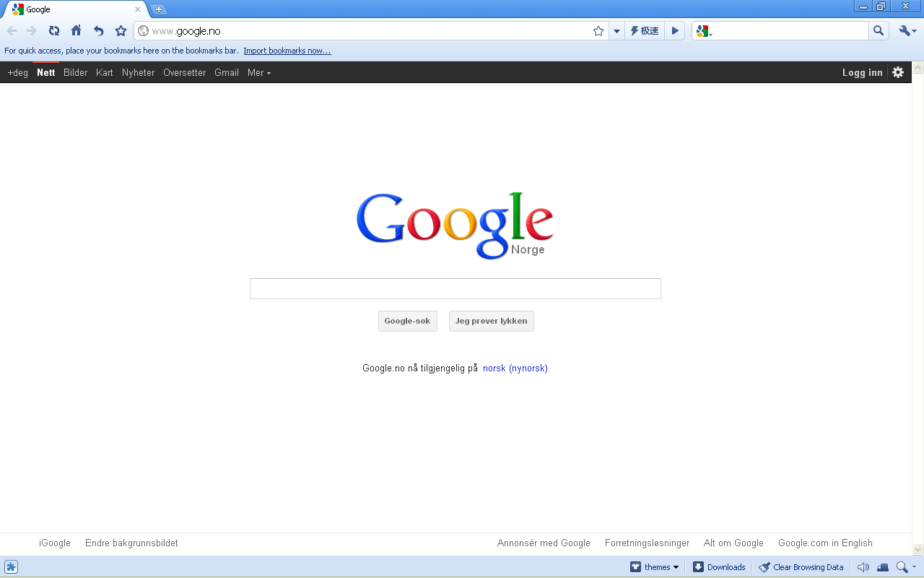The width and height of the screenshot is (924, 578).
Task: Click the magnifier search button in toolbar
Action: pyautogui.click(x=879, y=31)
